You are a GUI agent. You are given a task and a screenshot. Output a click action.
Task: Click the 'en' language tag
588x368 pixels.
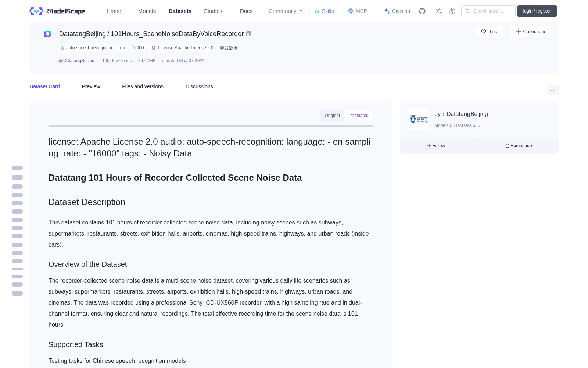(x=122, y=48)
